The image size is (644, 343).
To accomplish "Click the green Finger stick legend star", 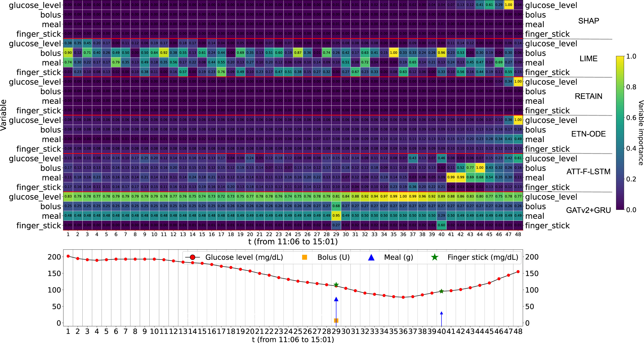I will point(435,257).
